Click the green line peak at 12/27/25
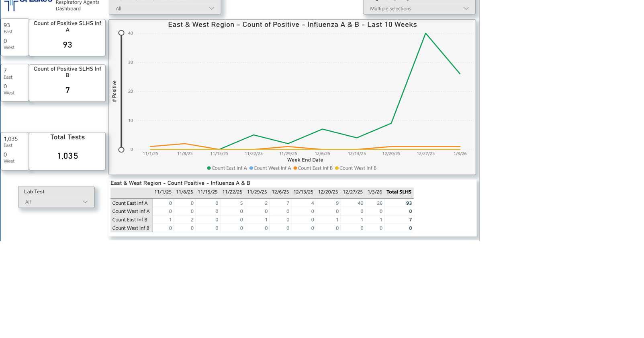This screenshot has height=338, width=644. (425, 33)
